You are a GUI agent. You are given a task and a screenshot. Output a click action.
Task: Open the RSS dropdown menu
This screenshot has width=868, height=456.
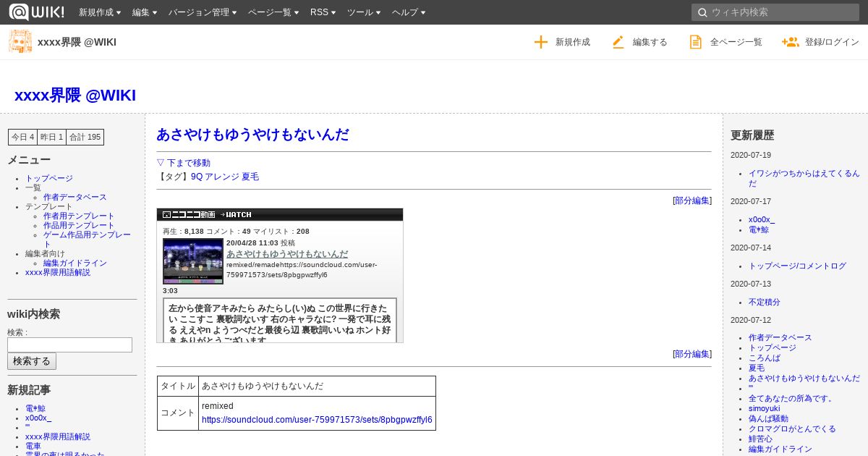(x=323, y=12)
